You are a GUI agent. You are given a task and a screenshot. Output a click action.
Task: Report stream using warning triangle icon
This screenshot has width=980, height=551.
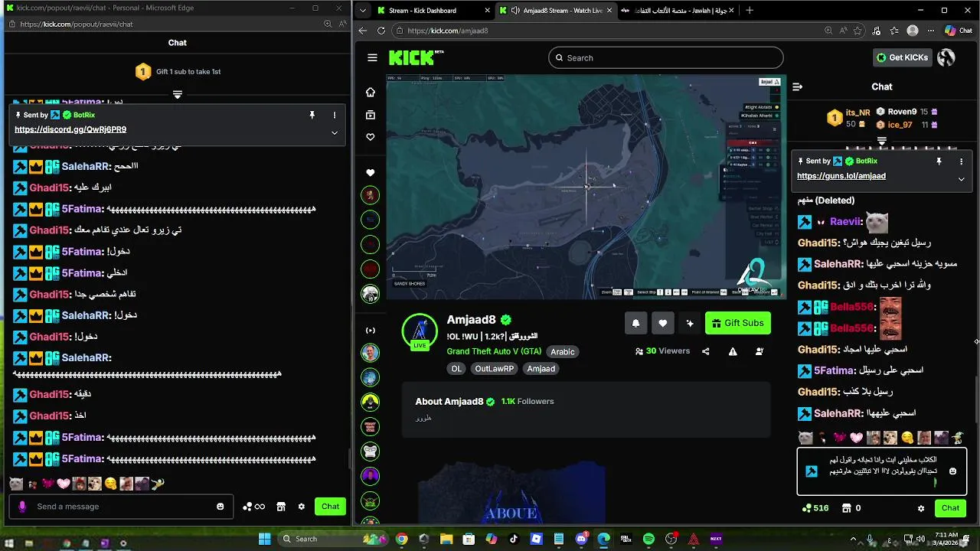pos(733,351)
